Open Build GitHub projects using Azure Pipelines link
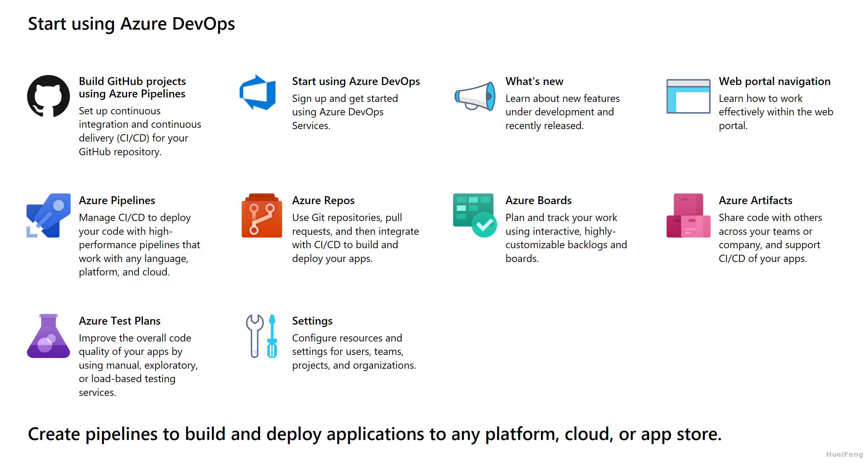Viewport: 868px width, 463px height. click(132, 87)
